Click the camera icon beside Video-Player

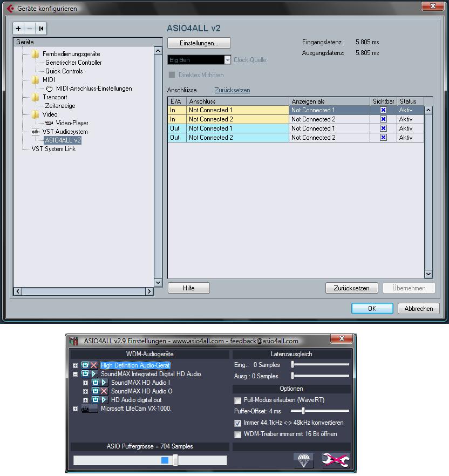pyautogui.click(x=49, y=123)
